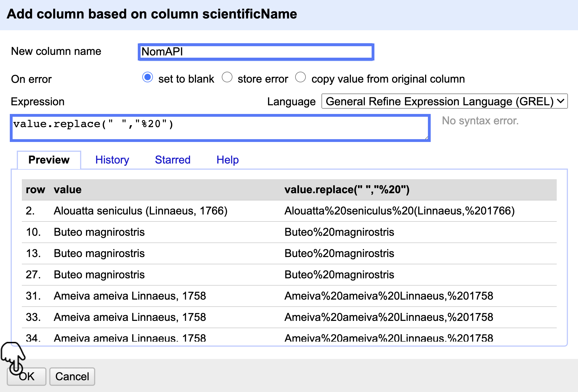Open the History tab
Image resolution: width=578 pixels, height=392 pixels.
112,160
